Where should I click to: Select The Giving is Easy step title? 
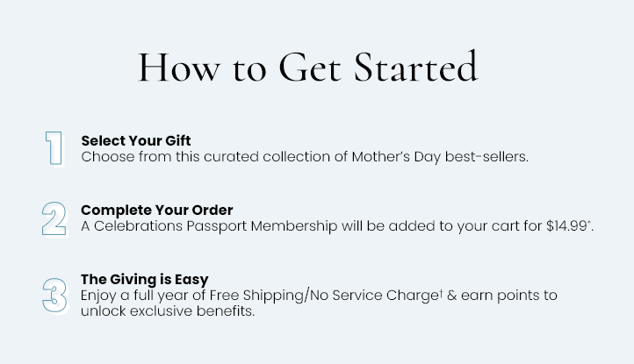coord(145,279)
